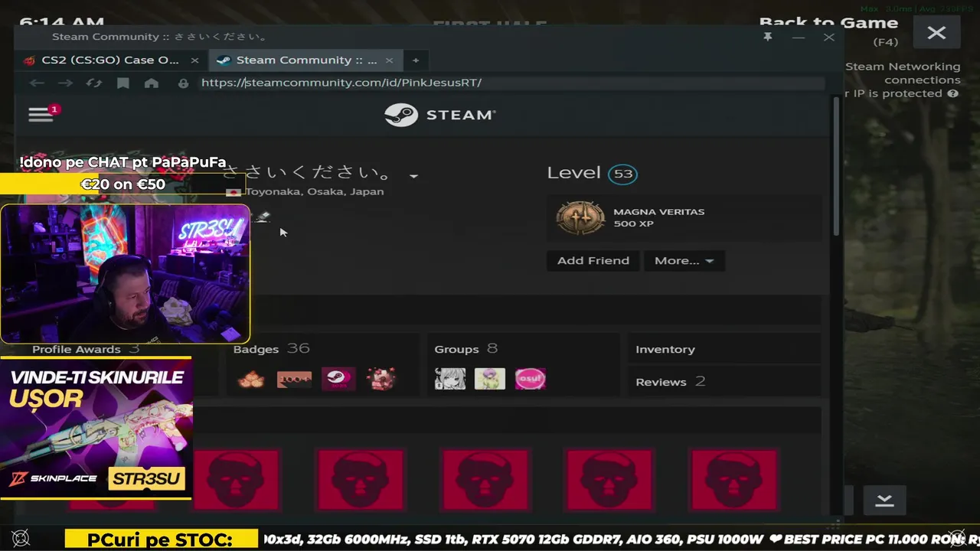
Task: Click the Steam logo in the page header
Action: pos(440,115)
